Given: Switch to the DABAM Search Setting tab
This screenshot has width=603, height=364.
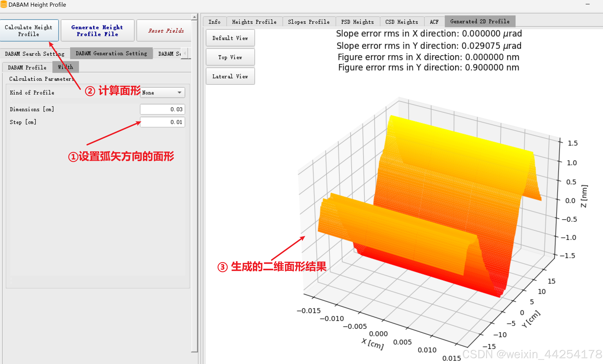Looking at the screenshot, I should tap(34, 54).
